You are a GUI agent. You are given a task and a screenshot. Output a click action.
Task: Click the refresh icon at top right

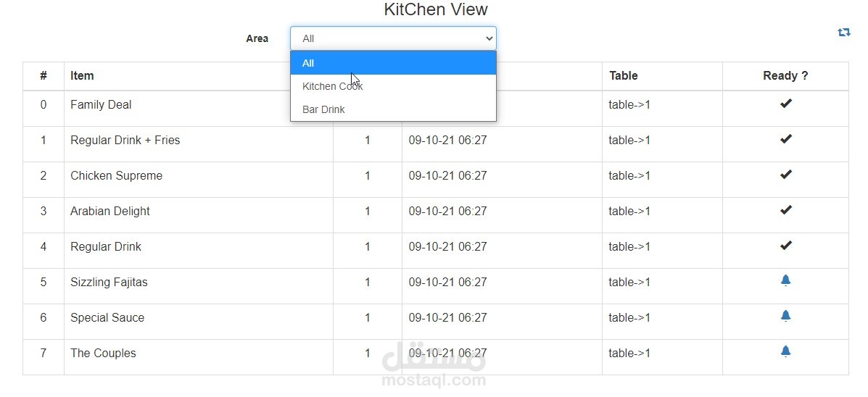click(843, 33)
